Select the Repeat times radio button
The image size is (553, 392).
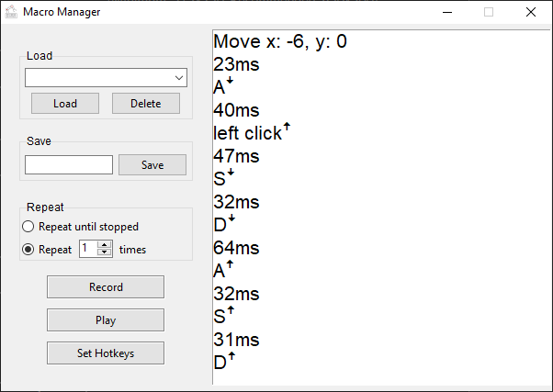coord(28,249)
